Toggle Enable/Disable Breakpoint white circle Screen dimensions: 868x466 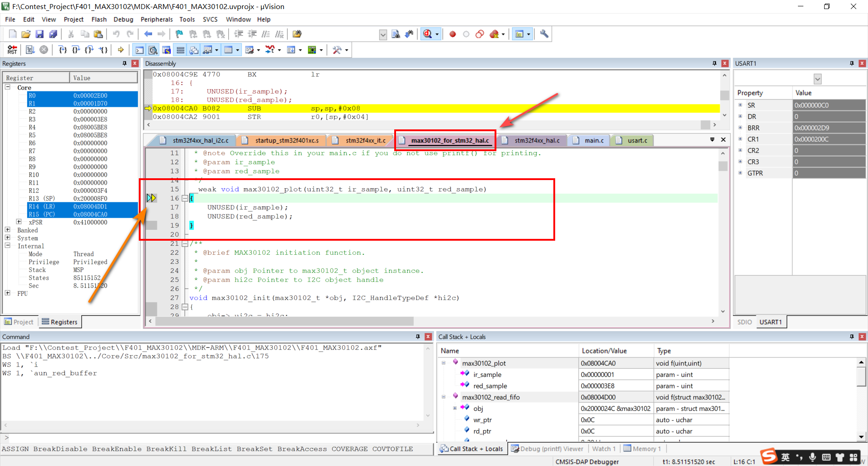coord(466,34)
